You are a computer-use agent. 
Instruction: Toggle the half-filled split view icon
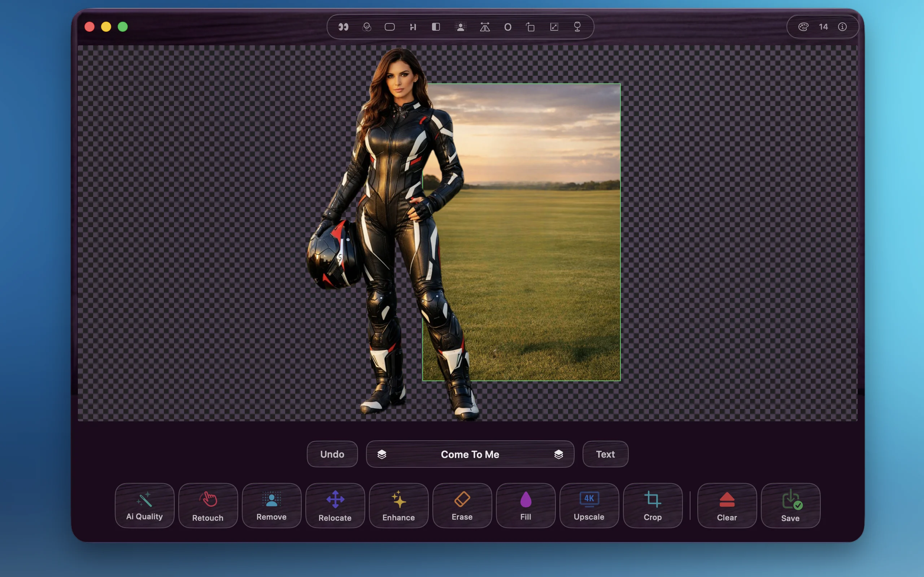click(x=436, y=27)
